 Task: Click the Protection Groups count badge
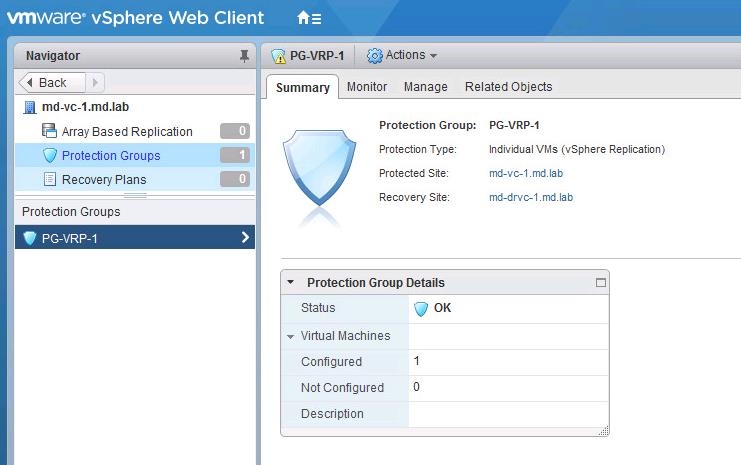235,155
